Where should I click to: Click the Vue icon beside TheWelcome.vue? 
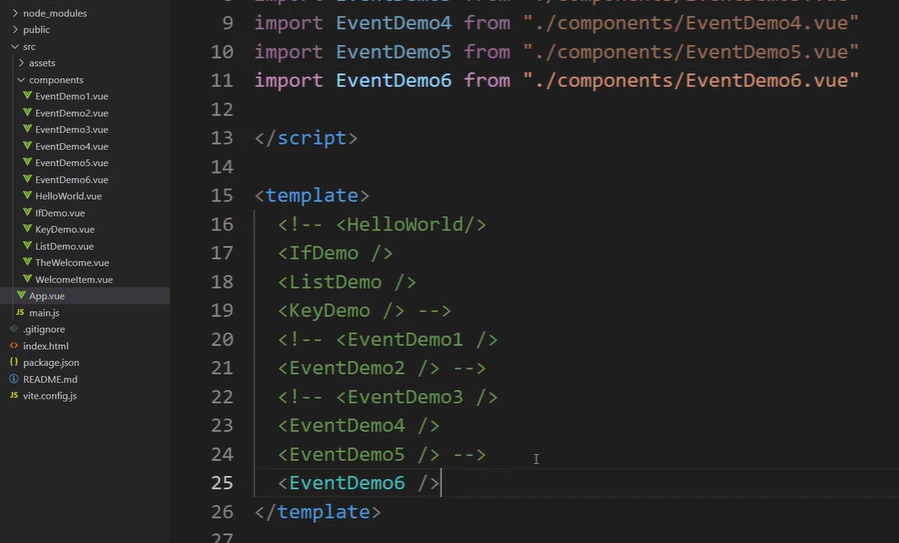27,262
